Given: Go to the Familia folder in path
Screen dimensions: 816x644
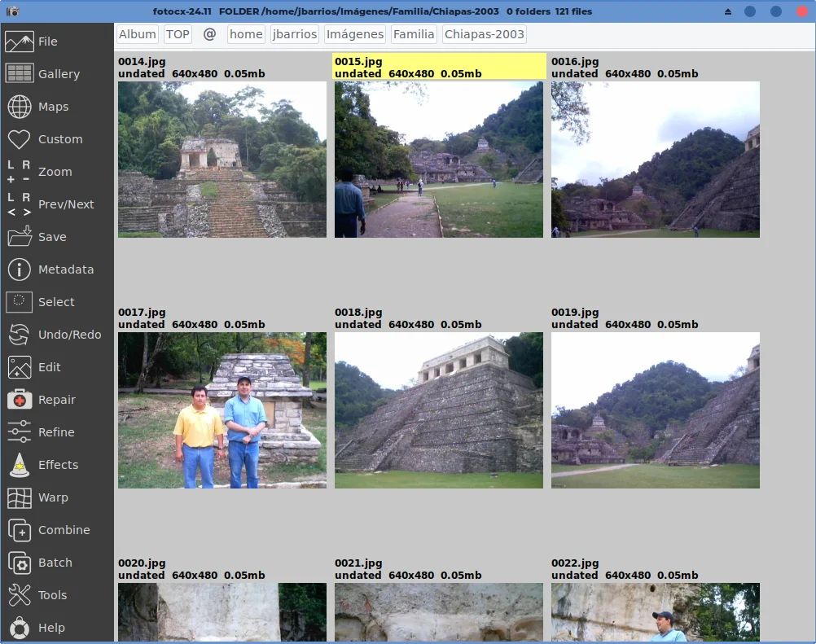Looking at the screenshot, I should [414, 34].
